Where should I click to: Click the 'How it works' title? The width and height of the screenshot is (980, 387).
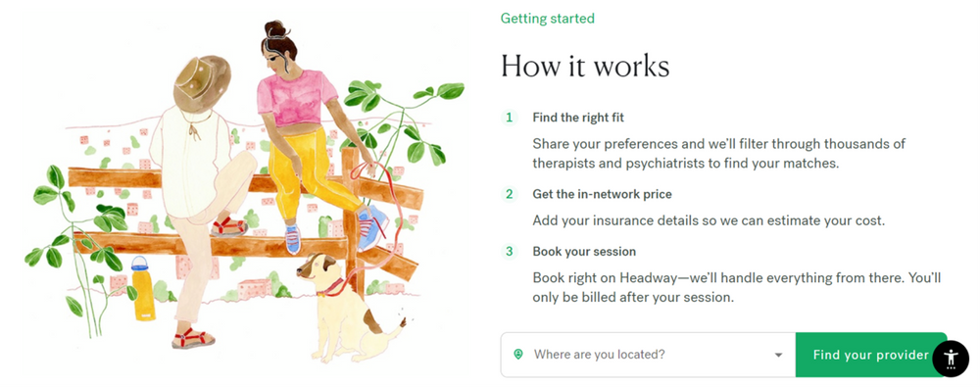[585, 67]
